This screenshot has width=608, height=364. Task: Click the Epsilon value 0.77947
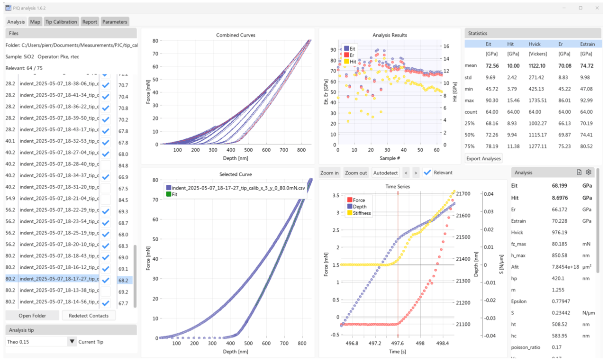point(561,301)
